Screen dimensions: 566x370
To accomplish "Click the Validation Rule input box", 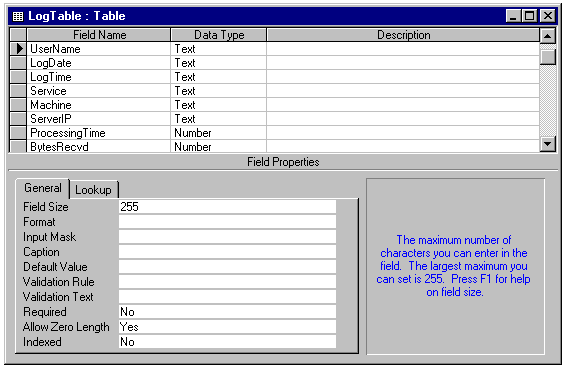I will 227,282.
